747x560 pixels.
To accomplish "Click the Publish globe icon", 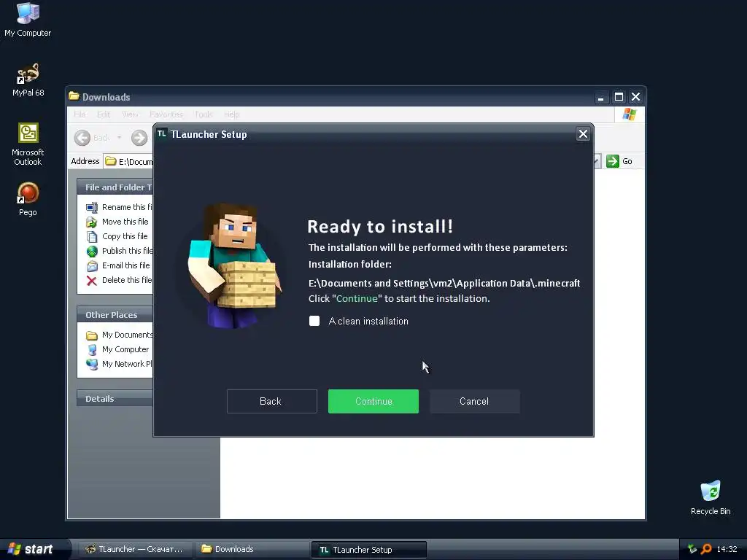I will tap(91, 251).
